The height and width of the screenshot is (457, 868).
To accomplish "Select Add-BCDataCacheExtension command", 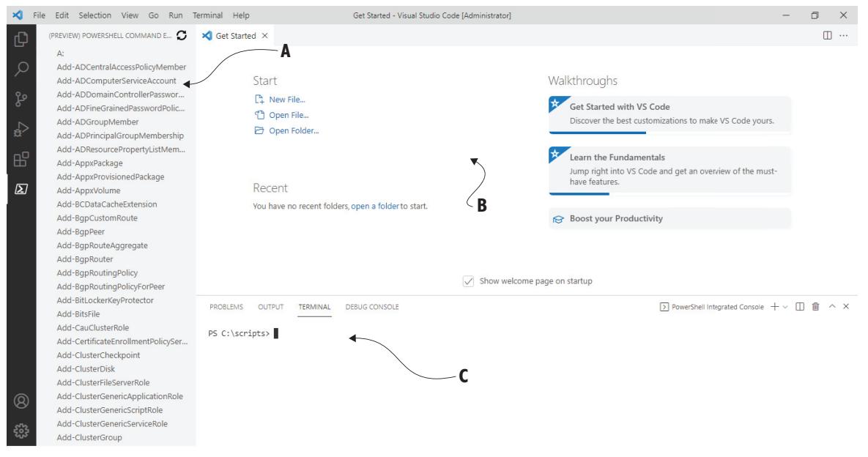I will click(x=107, y=204).
